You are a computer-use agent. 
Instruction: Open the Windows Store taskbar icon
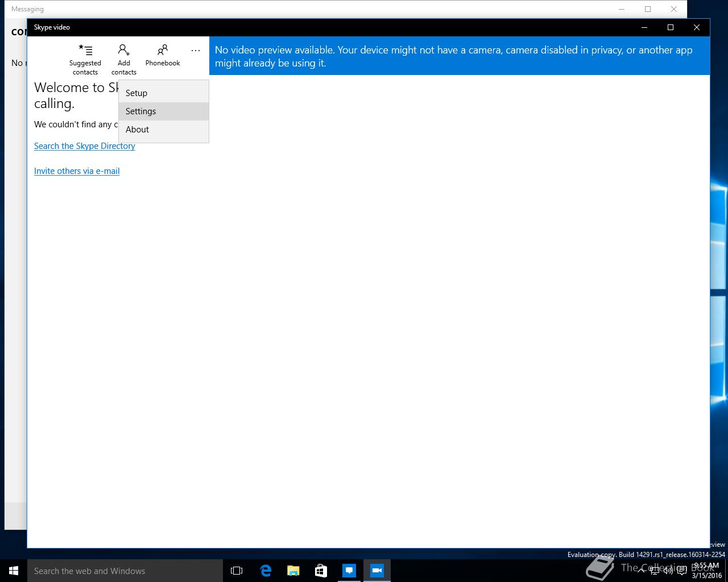click(x=321, y=571)
